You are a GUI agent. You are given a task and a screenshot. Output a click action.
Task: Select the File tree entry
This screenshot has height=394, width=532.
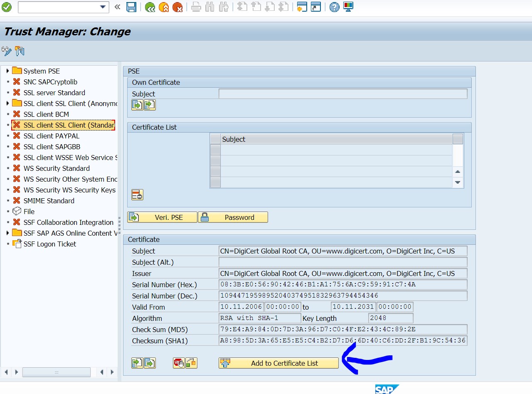click(29, 212)
